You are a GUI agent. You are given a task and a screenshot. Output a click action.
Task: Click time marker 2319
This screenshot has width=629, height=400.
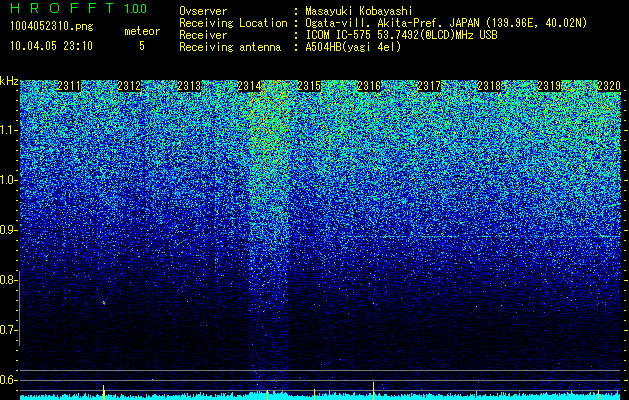[549, 86]
